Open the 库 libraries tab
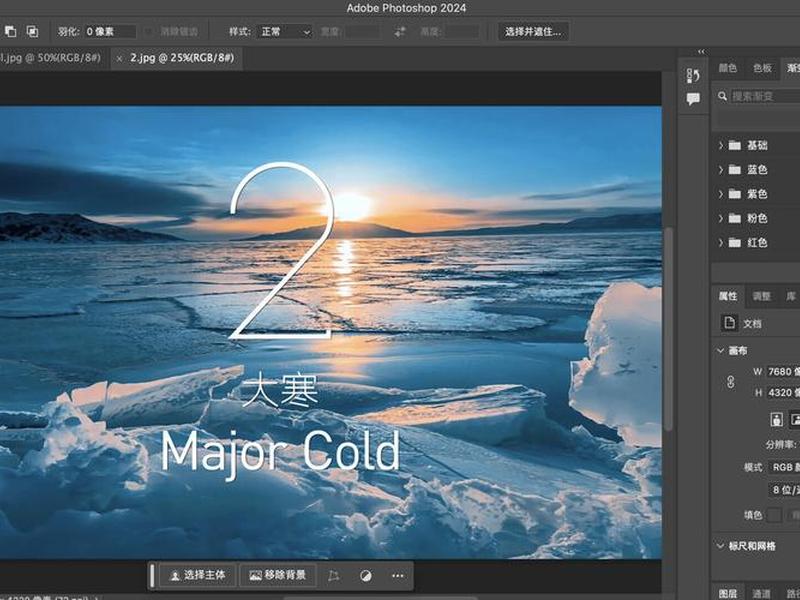The width and height of the screenshot is (800, 600). 791,296
